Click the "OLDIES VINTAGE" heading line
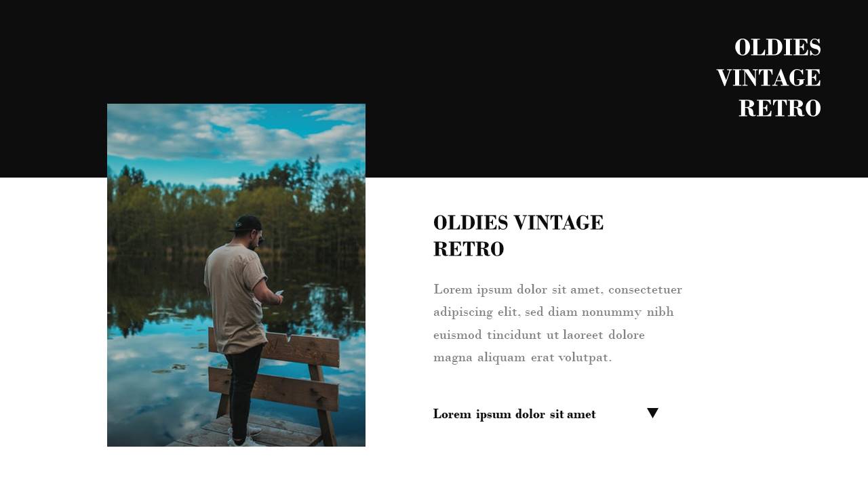 [518, 222]
